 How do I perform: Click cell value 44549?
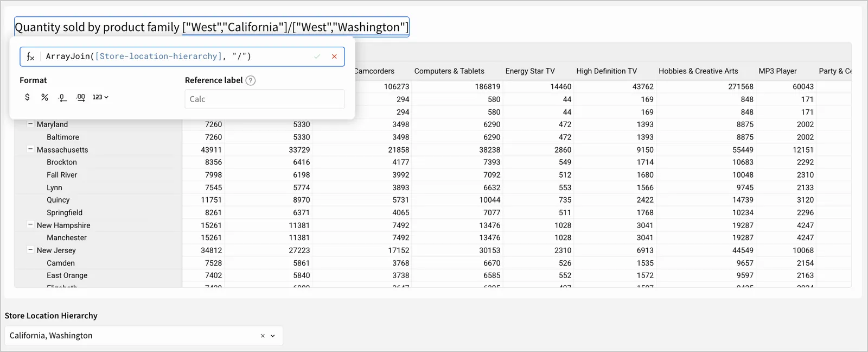(x=743, y=250)
